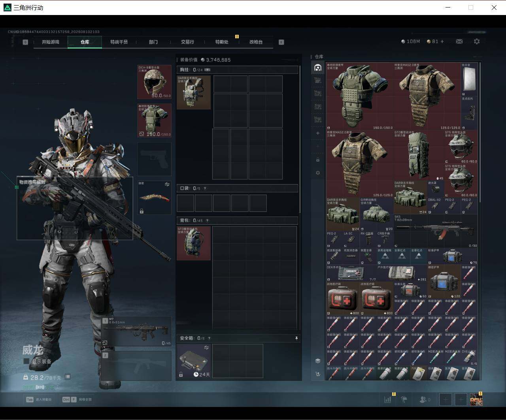This screenshot has width=506, height=420.
Task: Open the help icon next to 口袋
Action: coord(205,188)
